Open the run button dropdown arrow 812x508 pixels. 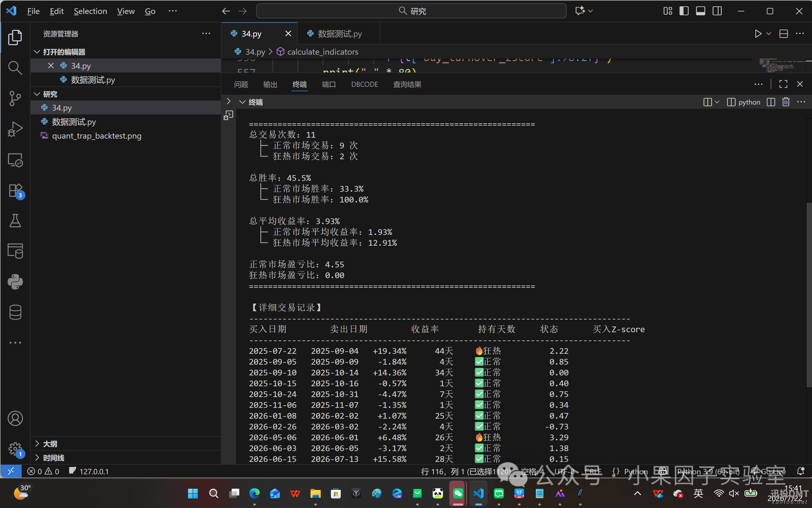tap(768, 34)
